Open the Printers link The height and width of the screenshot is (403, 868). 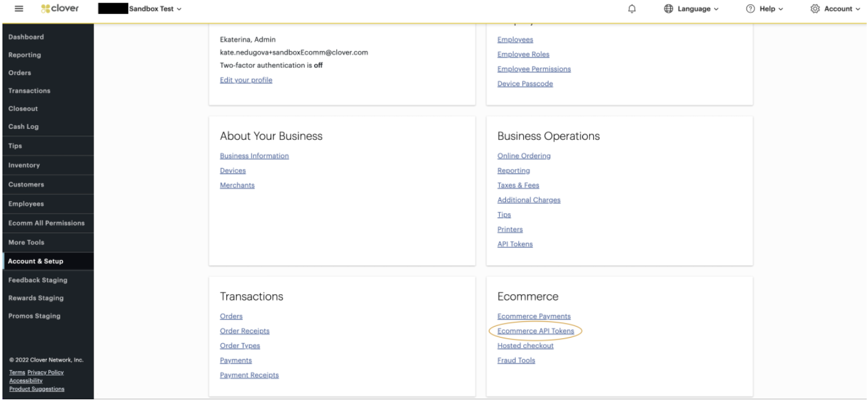510,230
